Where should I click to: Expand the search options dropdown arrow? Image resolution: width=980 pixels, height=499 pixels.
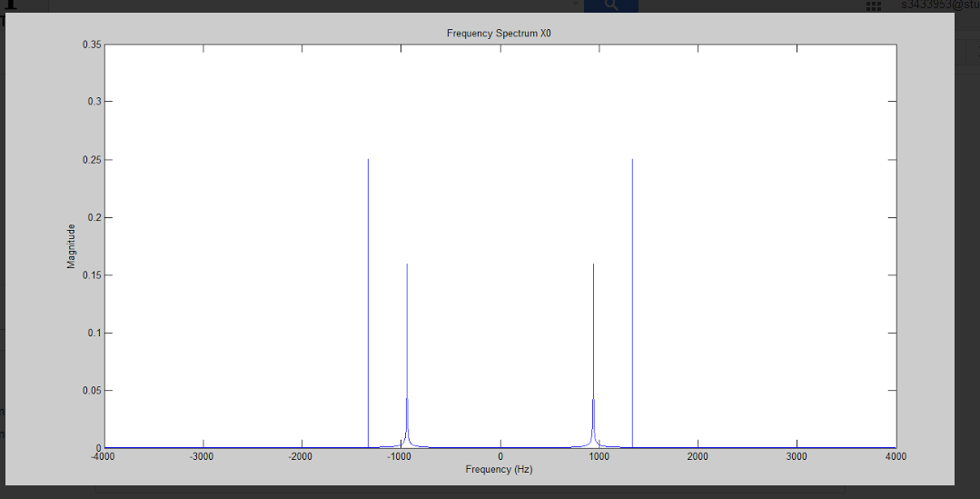(575, 4)
